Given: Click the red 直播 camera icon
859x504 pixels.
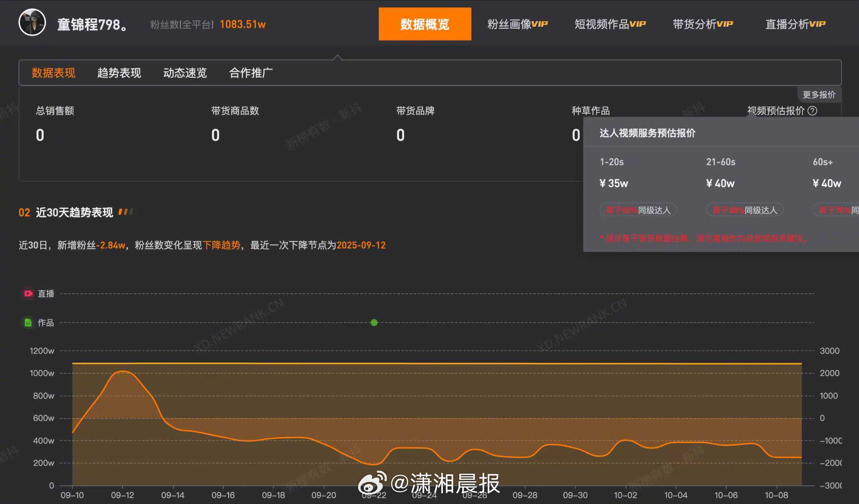Looking at the screenshot, I should 28,294.
